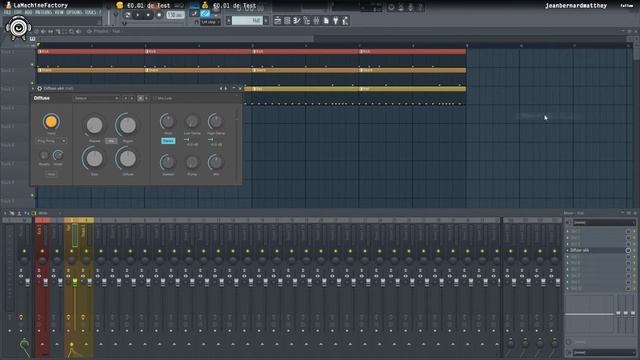640x360 pixels.
Task: Select the first Kick clip in playlist
Action: pos(91,52)
